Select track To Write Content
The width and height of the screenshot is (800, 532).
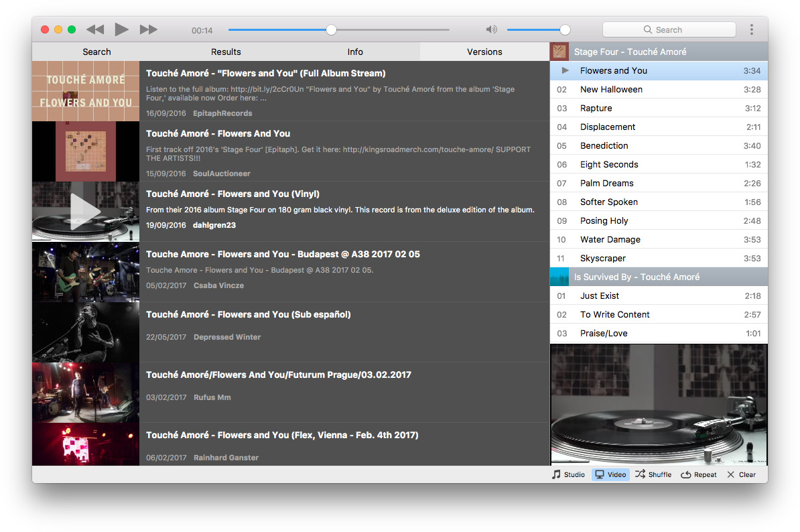(659, 315)
